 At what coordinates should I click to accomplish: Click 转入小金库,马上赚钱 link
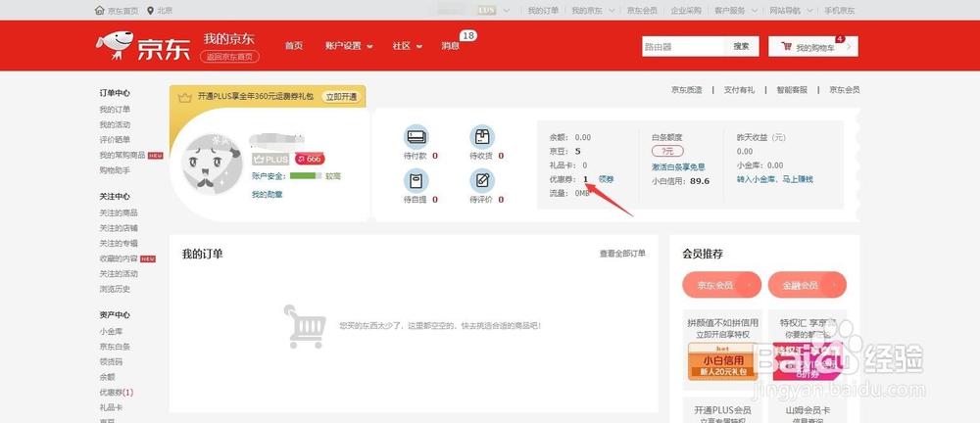click(x=775, y=179)
